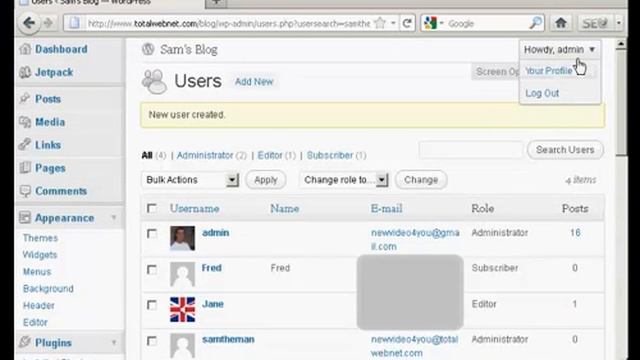Click the Jetpack sidebar icon

pos(25,72)
